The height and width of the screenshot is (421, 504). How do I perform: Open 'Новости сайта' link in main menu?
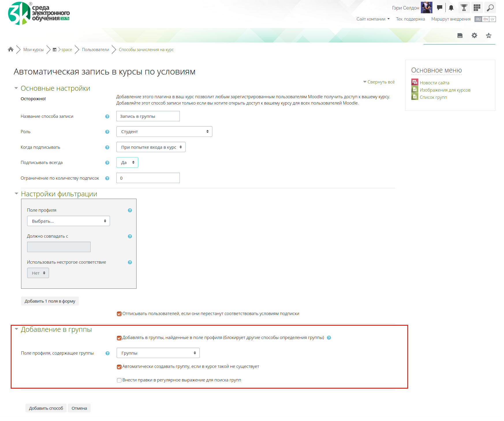click(434, 83)
